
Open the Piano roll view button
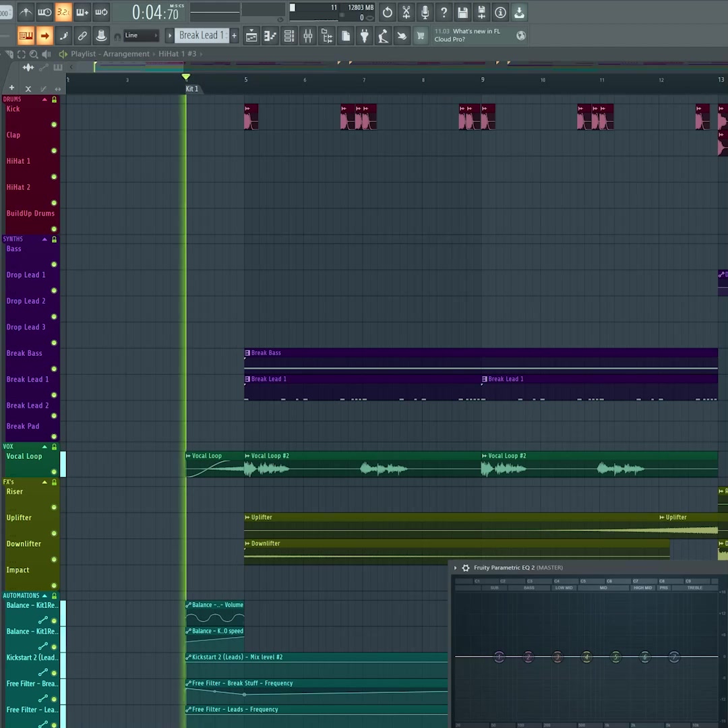(x=270, y=36)
